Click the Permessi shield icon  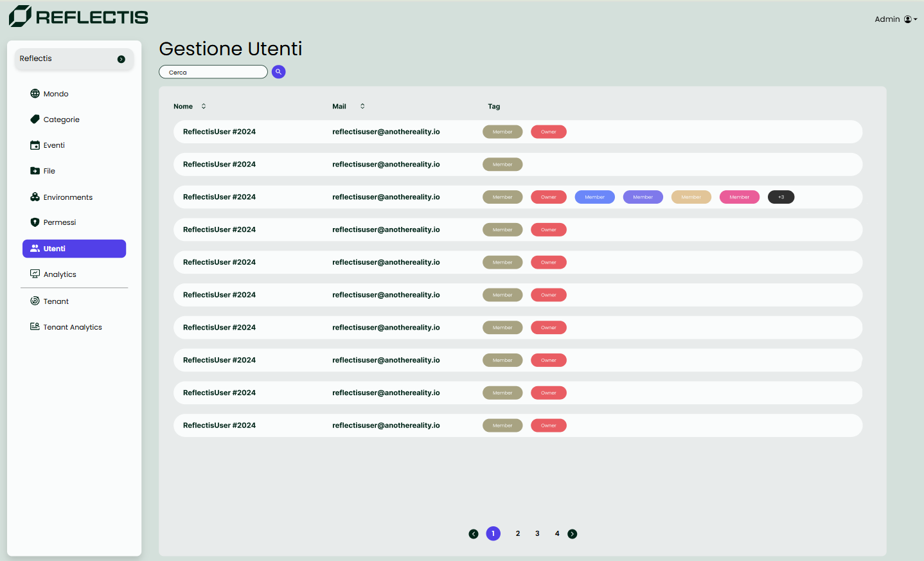pyautogui.click(x=35, y=222)
